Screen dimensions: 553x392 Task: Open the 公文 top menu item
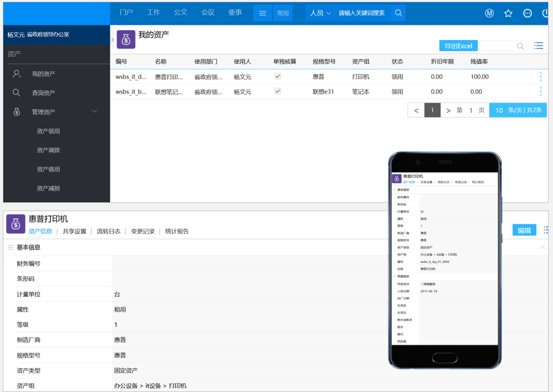180,13
